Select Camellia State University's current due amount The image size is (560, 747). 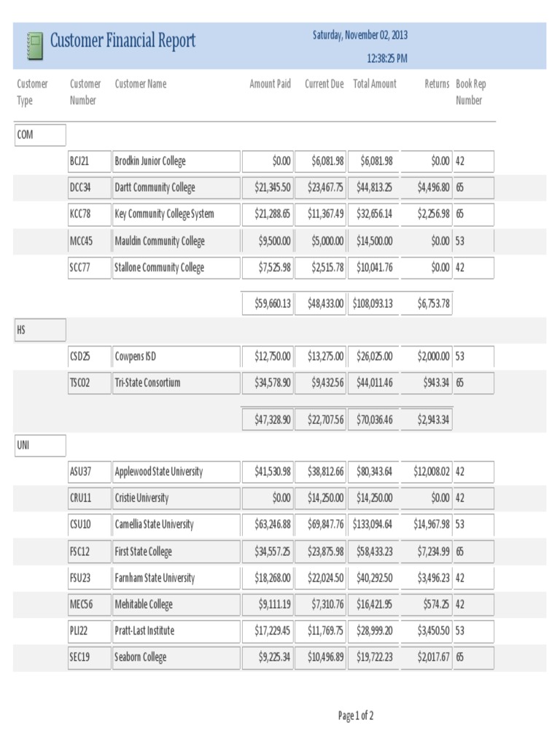[x=320, y=525]
